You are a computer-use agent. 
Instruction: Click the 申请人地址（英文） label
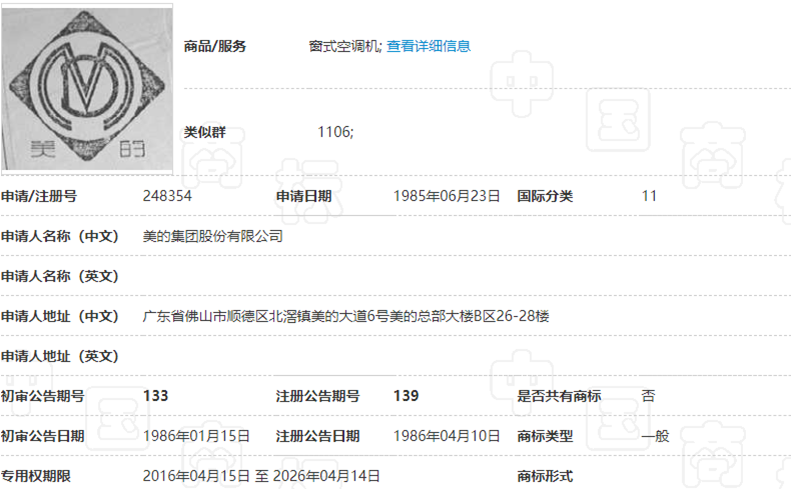(x=60, y=356)
